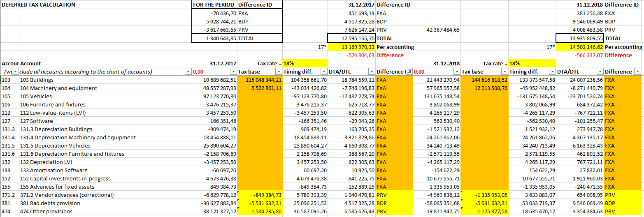The height and width of the screenshot is (217, 644).
Task: Click the DEFERRED TAX CALCULATION title cell
Action: click(39, 5)
